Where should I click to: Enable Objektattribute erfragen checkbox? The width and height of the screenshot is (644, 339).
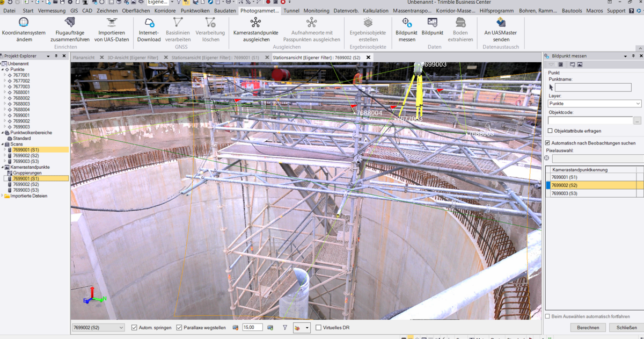click(x=550, y=131)
